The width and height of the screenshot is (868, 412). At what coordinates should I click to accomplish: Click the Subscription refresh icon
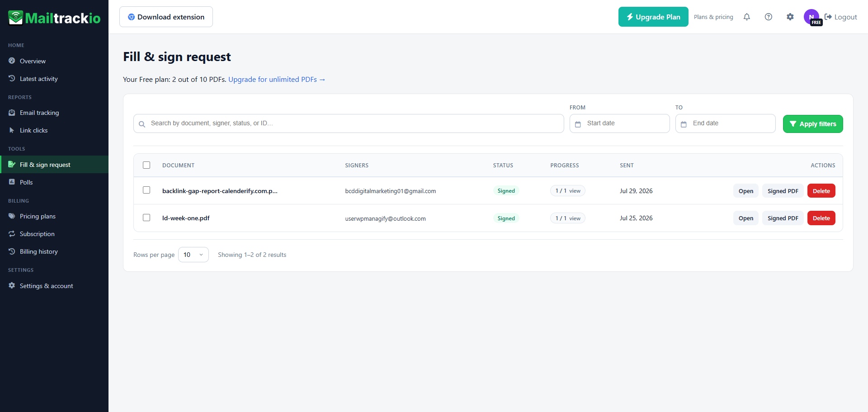coord(12,234)
